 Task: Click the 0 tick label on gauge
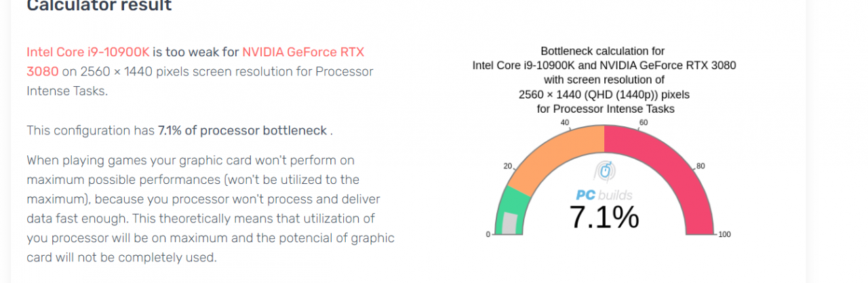point(488,235)
